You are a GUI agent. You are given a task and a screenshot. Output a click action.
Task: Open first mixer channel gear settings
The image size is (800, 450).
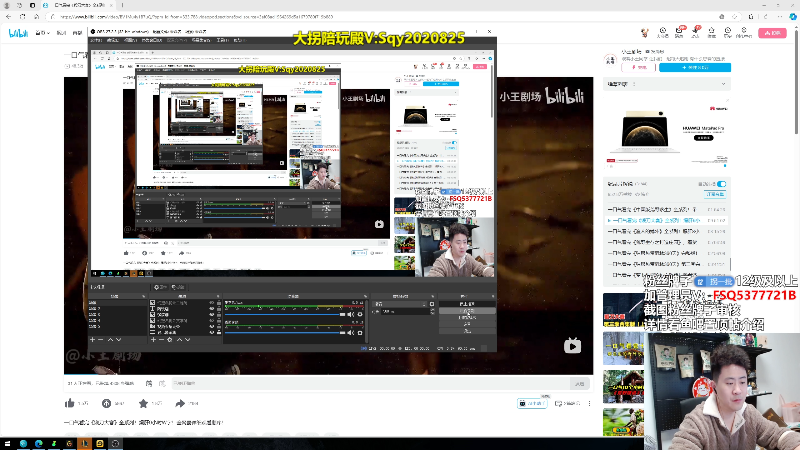click(x=360, y=314)
